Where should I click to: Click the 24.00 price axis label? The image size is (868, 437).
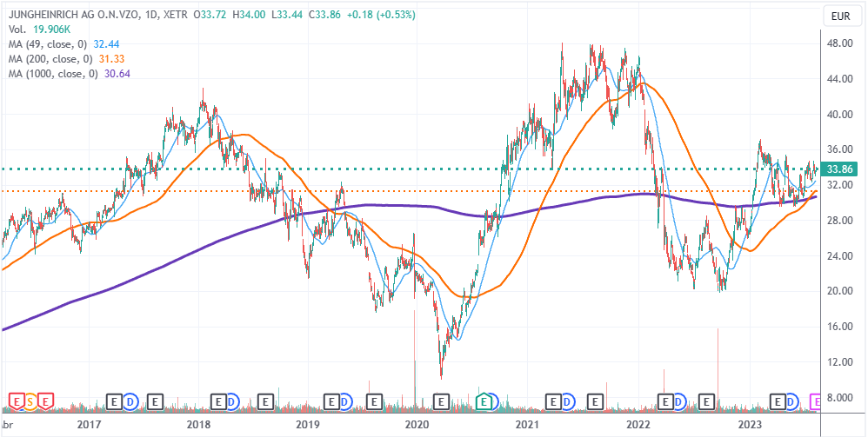tap(839, 256)
